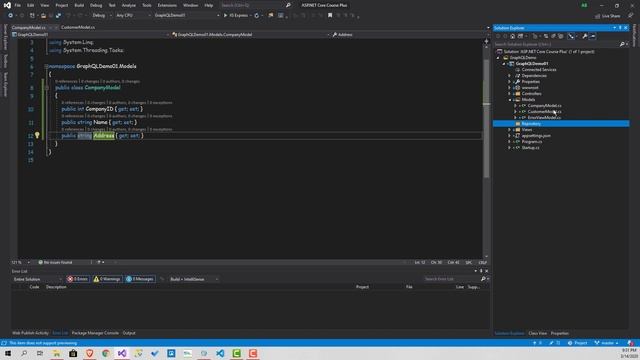640x360 pixels.
Task: Click the bookmark toolbar icon
Action: tap(330, 16)
